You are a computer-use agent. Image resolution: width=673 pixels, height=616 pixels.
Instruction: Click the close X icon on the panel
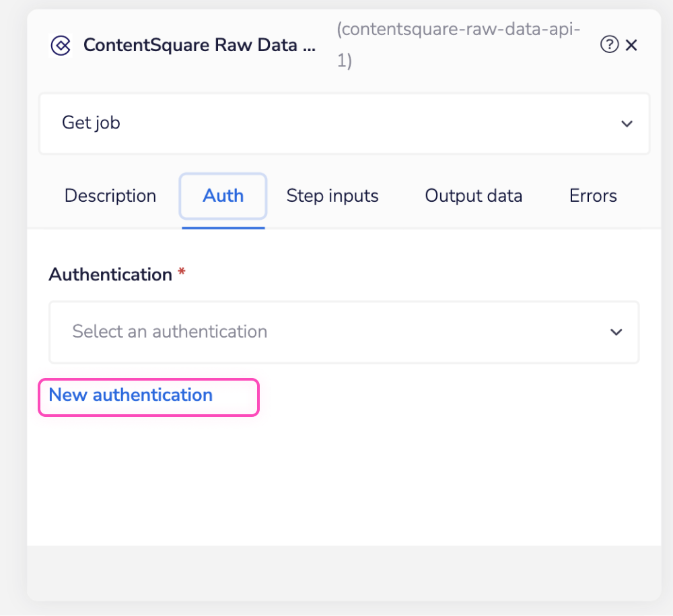[631, 45]
